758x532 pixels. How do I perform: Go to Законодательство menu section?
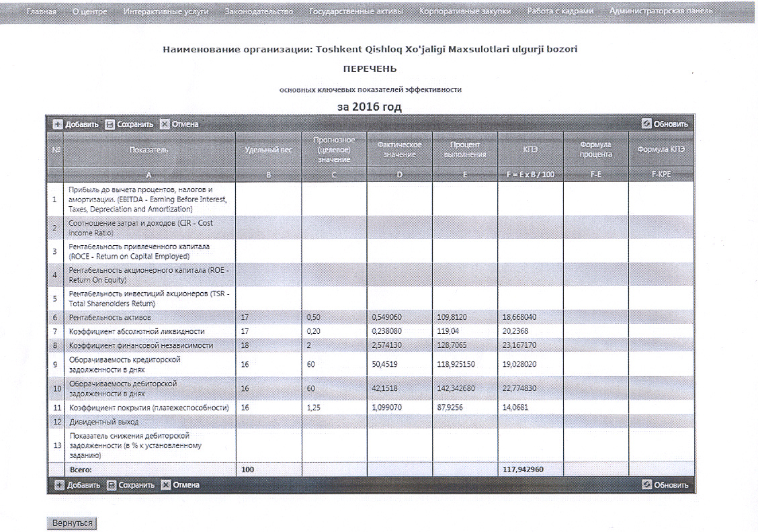[259, 12]
